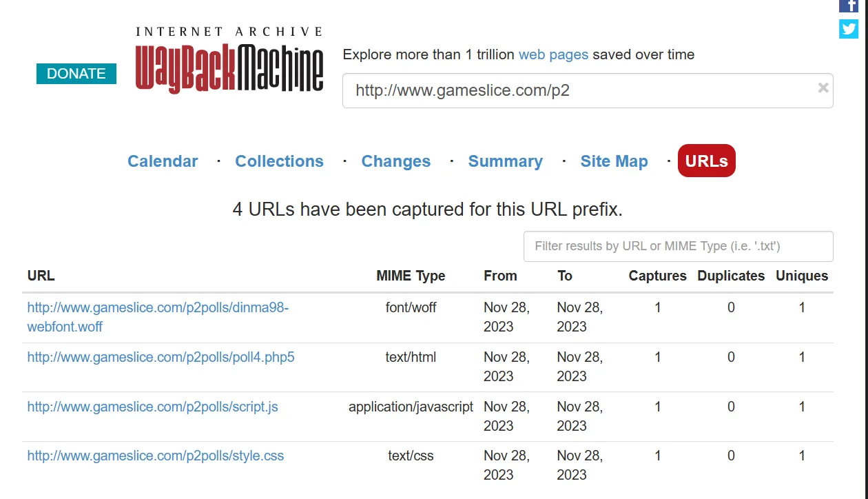This screenshot has width=868, height=499.
Task: Select the URLs tab
Action: point(707,161)
